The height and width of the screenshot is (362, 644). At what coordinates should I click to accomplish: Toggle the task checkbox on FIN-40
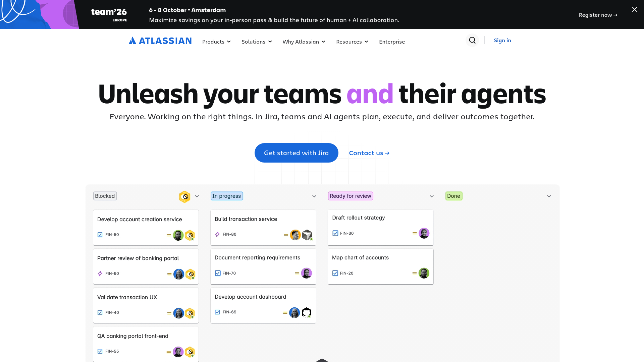tap(100, 312)
